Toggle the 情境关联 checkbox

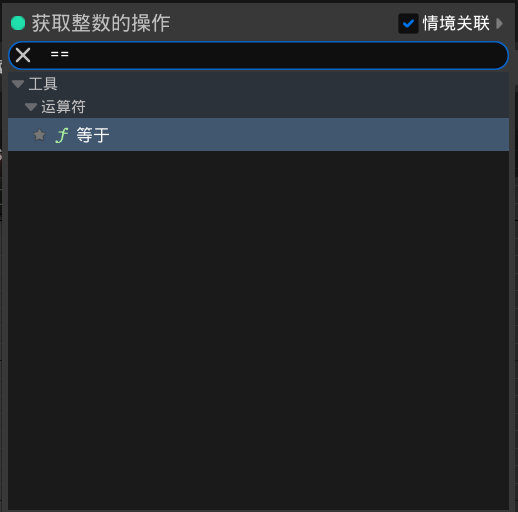point(408,23)
